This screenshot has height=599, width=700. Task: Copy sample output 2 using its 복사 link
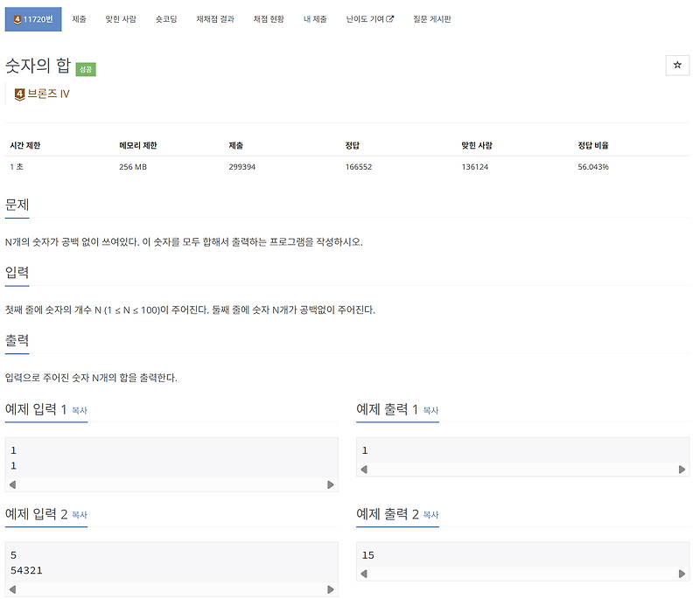(x=430, y=515)
